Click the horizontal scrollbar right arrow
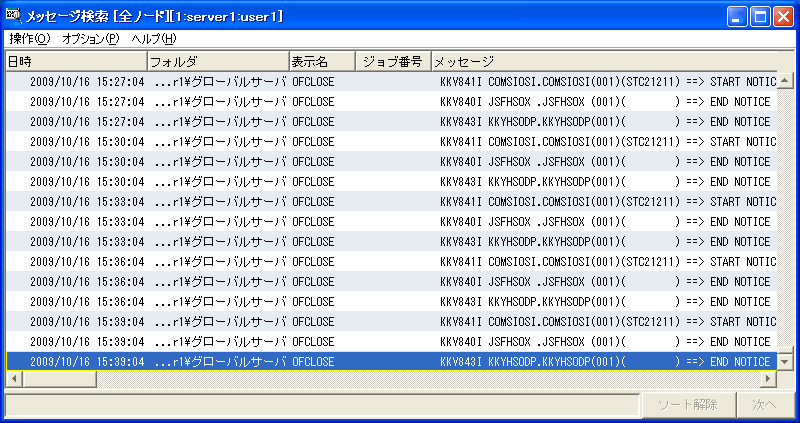The width and height of the screenshot is (800, 423). tap(768, 378)
